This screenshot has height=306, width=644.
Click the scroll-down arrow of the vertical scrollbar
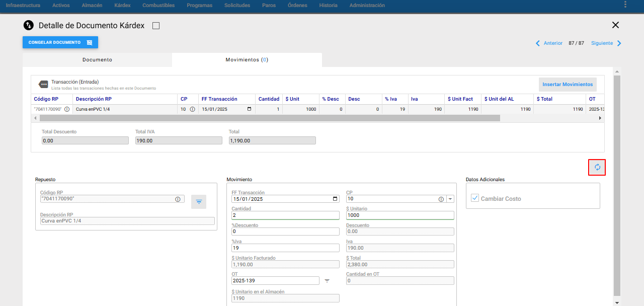coord(617,302)
